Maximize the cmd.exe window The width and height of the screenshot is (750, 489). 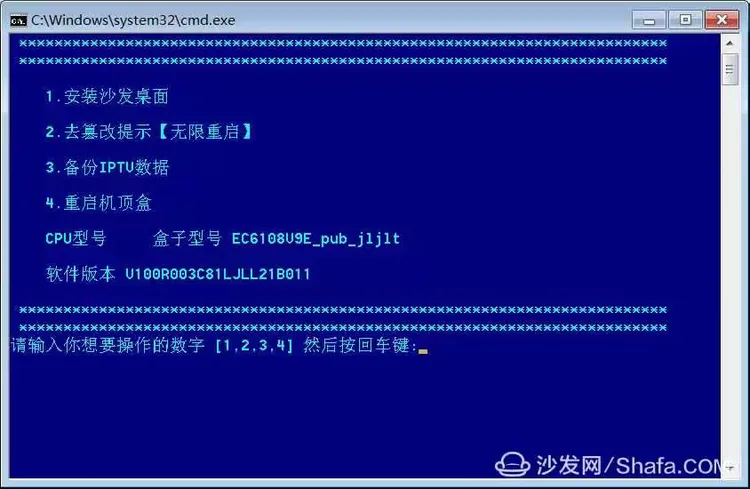(685, 20)
